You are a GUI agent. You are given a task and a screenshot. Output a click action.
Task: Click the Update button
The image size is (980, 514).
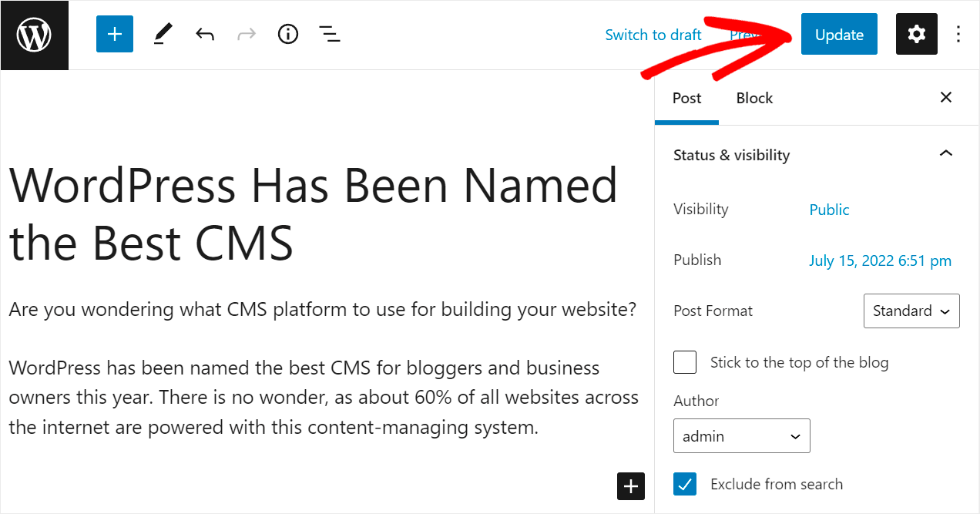click(839, 34)
